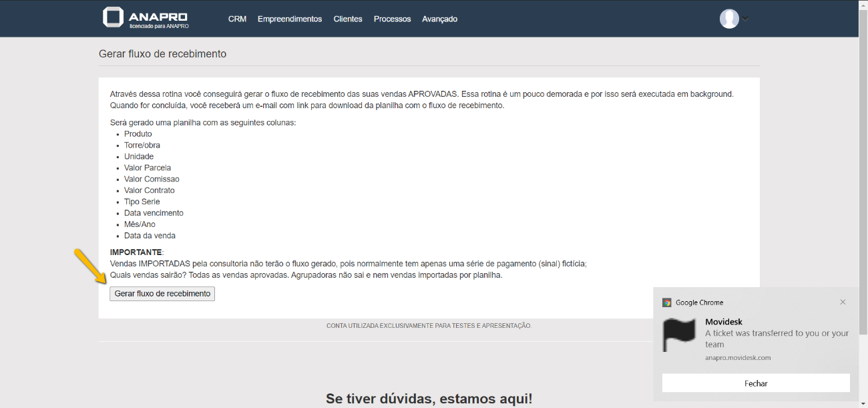868x408 pixels.
Task: Open the CRM menu
Action: coord(237,19)
